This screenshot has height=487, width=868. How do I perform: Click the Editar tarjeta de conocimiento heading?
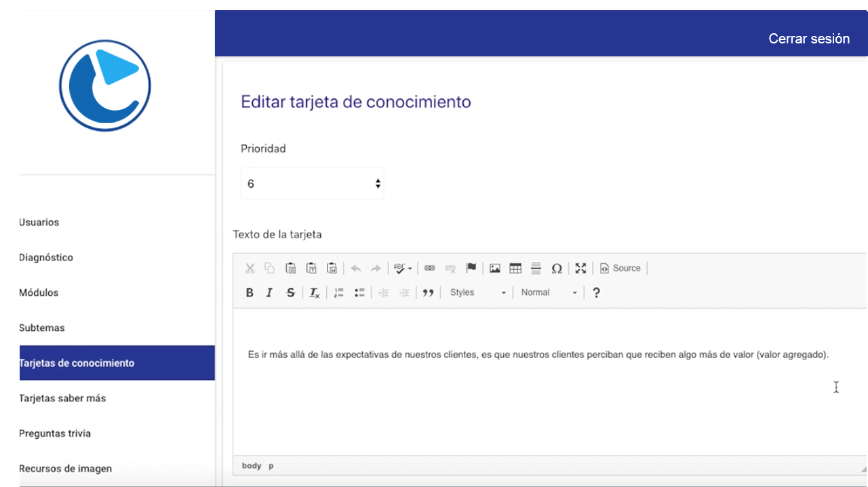(356, 102)
